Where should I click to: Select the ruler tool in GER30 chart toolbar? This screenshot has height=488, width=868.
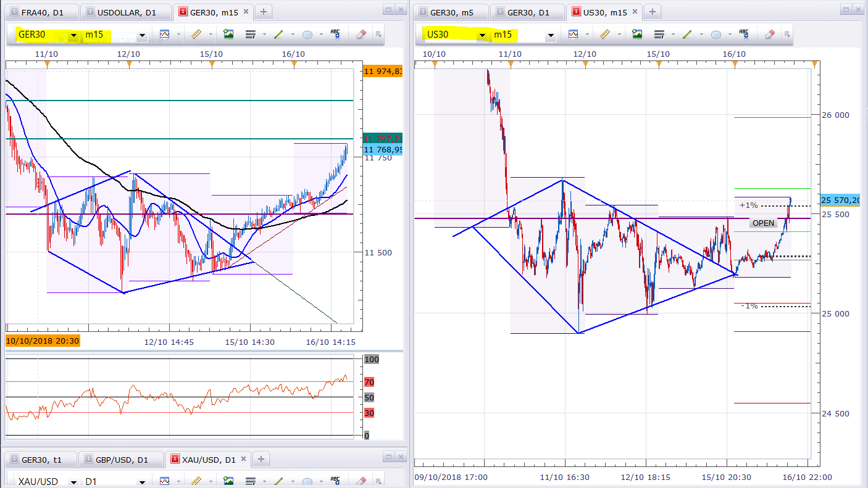pos(196,35)
